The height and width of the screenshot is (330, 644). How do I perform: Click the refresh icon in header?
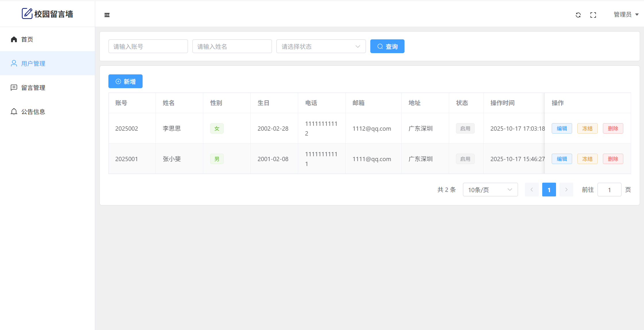(578, 15)
